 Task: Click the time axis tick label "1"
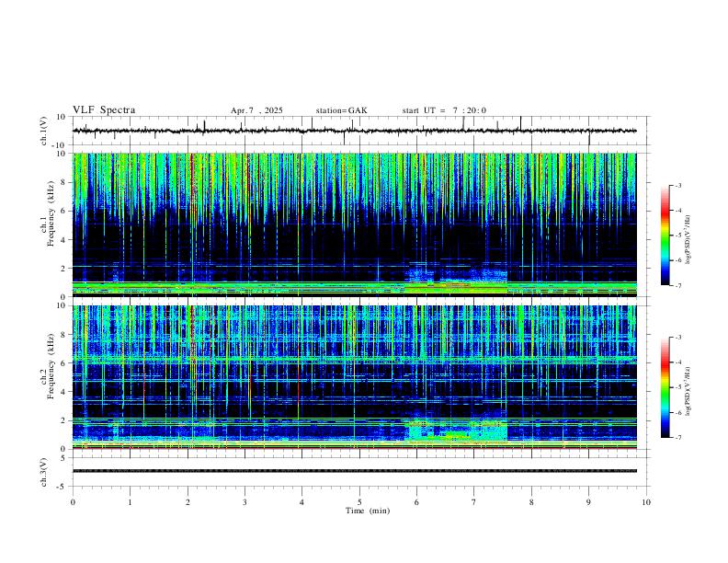pyautogui.click(x=130, y=502)
